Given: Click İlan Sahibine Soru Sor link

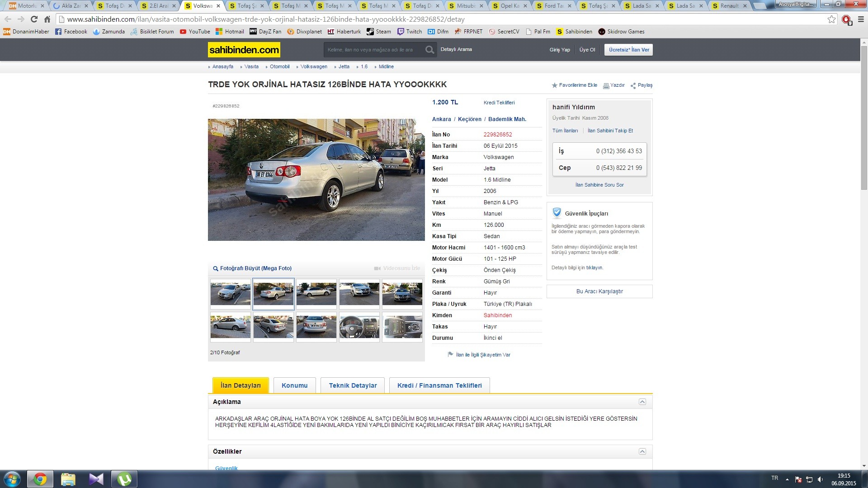Looking at the screenshot, I should click(x=599, y=185).
